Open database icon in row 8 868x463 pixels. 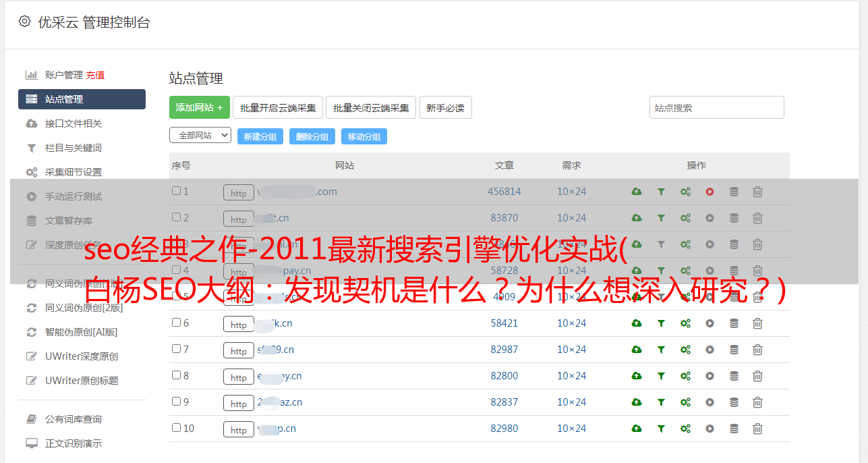(x=734, y=376)
